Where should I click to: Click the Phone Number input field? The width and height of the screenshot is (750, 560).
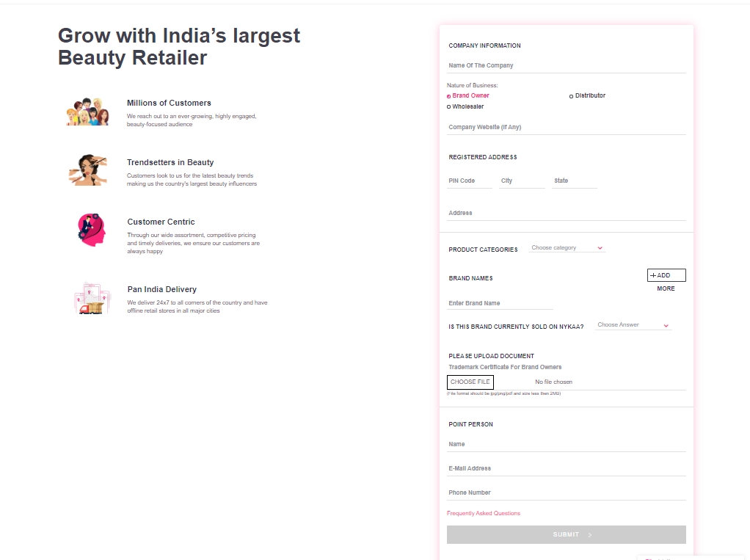click(566, 492)
